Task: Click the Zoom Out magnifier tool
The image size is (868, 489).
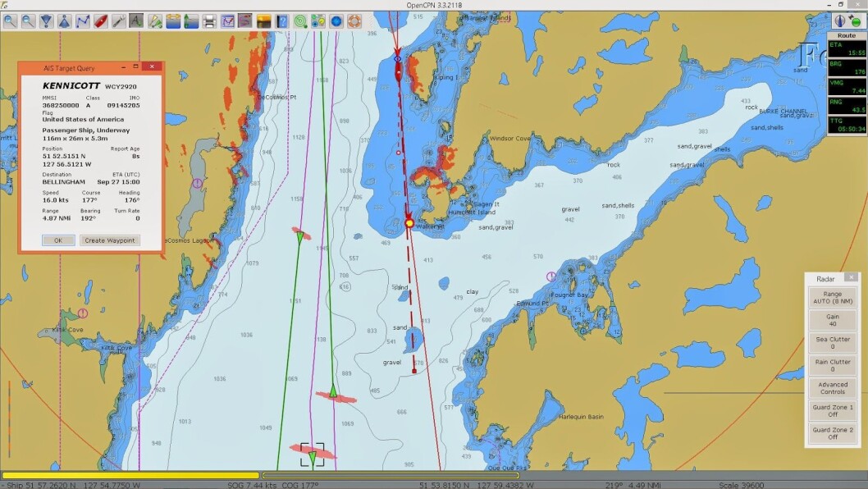Action: pyautogui.click(x=28, y=21)
